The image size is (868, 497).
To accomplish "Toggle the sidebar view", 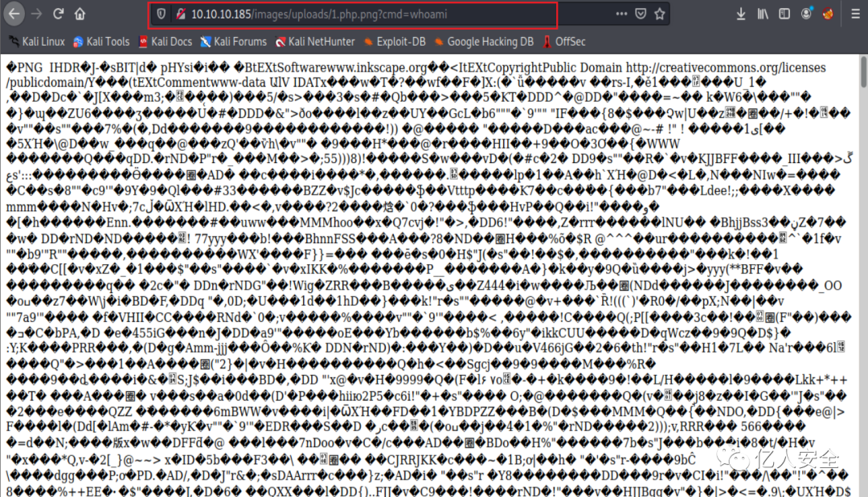I will point(784,14).
